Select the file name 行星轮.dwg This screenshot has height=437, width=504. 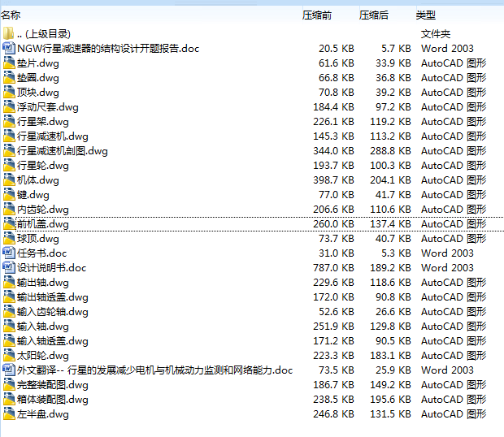point(43,166)
